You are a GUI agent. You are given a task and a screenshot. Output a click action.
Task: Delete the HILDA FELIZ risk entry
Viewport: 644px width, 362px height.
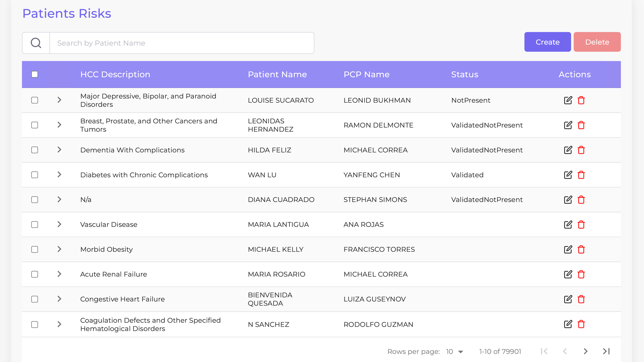[581, 150]
